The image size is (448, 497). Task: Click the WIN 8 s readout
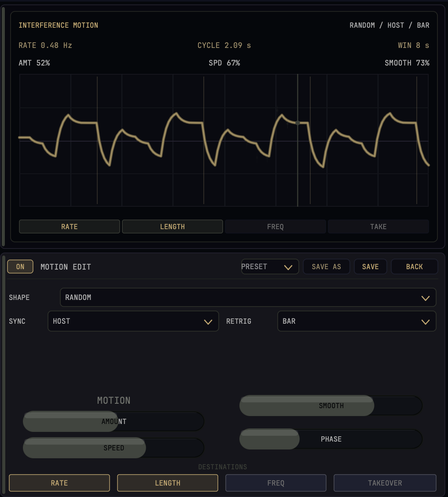pos(413,45)
